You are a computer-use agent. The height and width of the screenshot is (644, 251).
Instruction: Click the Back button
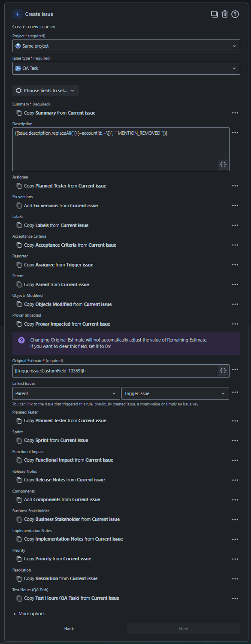[x=69, y=629]
